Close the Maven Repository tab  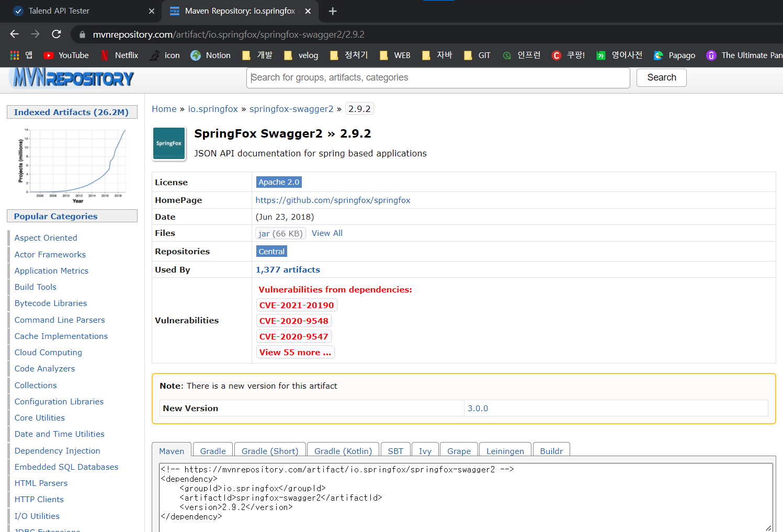click(308, 11)
